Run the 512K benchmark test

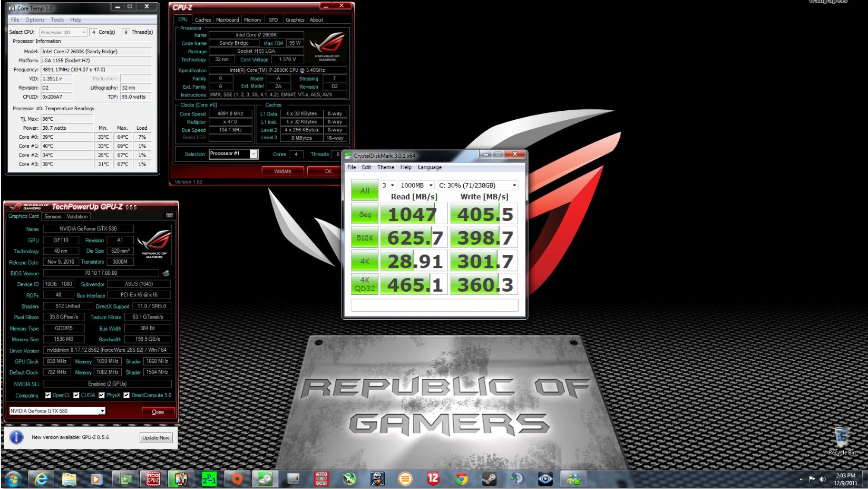pos(365,238)
